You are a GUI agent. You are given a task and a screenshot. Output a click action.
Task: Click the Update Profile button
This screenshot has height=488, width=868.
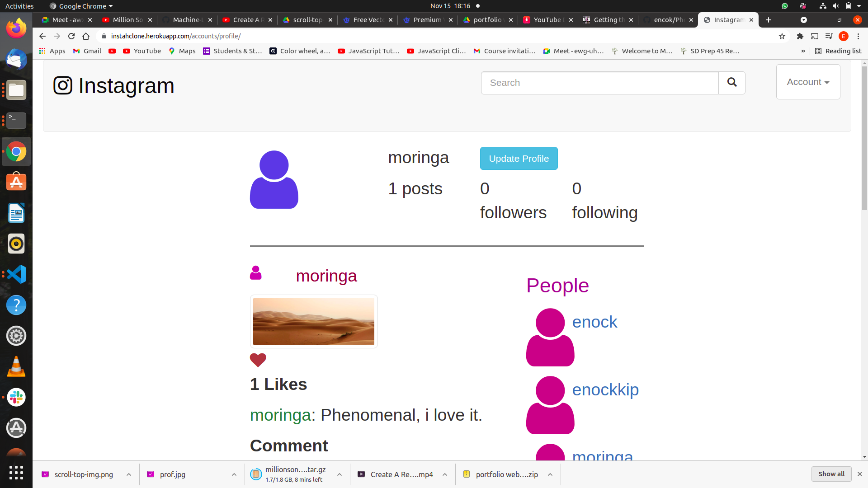519,159
